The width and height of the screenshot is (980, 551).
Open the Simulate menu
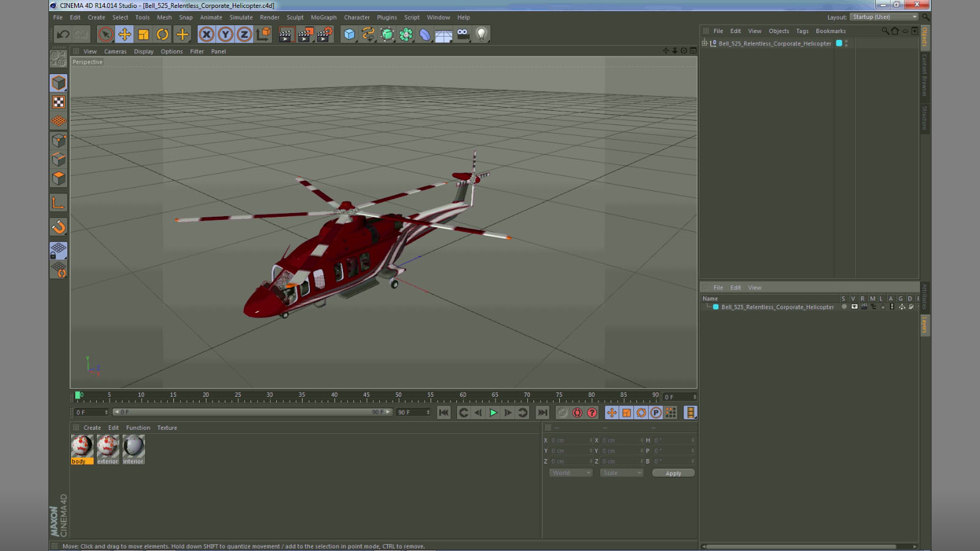point(241,17)
